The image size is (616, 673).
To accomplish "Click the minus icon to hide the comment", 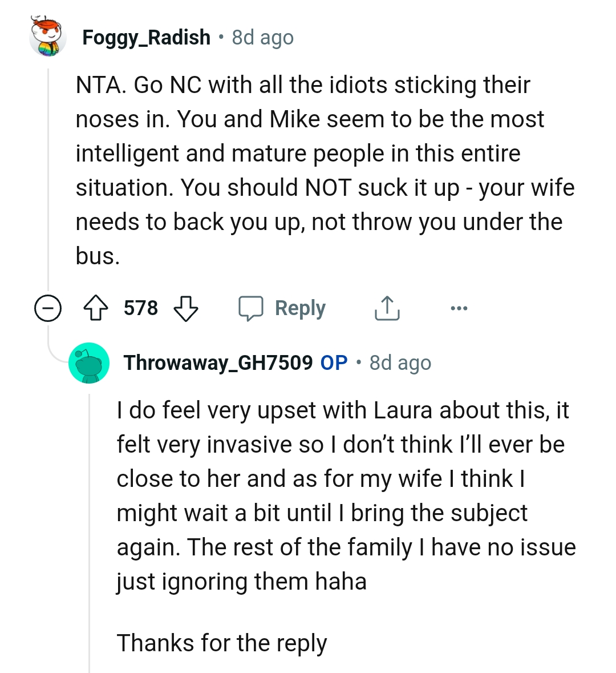I will [x=47, y=308].
